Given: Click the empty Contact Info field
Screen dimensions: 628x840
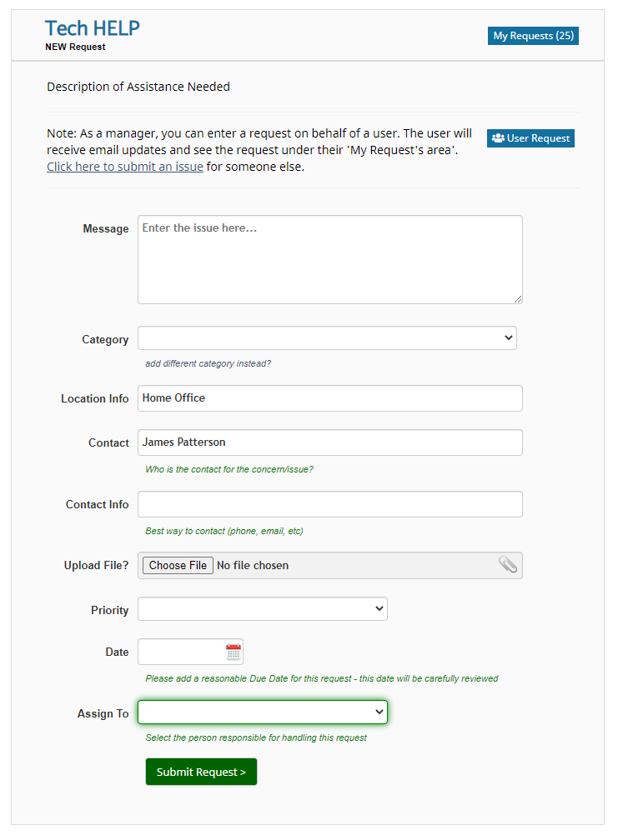Looking at the screenshot, I should point(329,504).
